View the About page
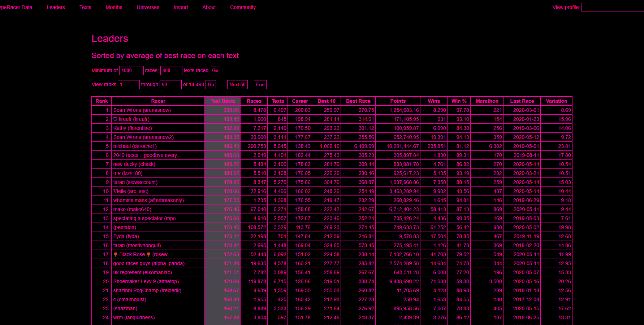The height and width of the screenshot is (325, 644). coord(209,7)
